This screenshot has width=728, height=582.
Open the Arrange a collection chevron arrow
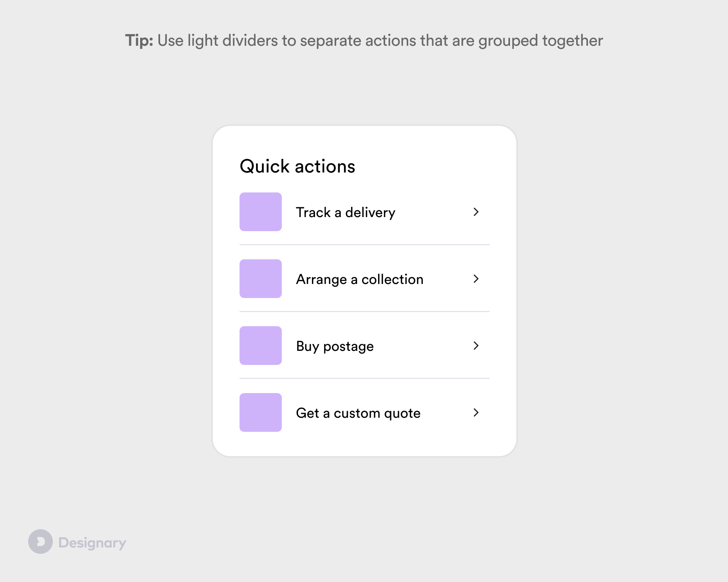click(476, 278)
